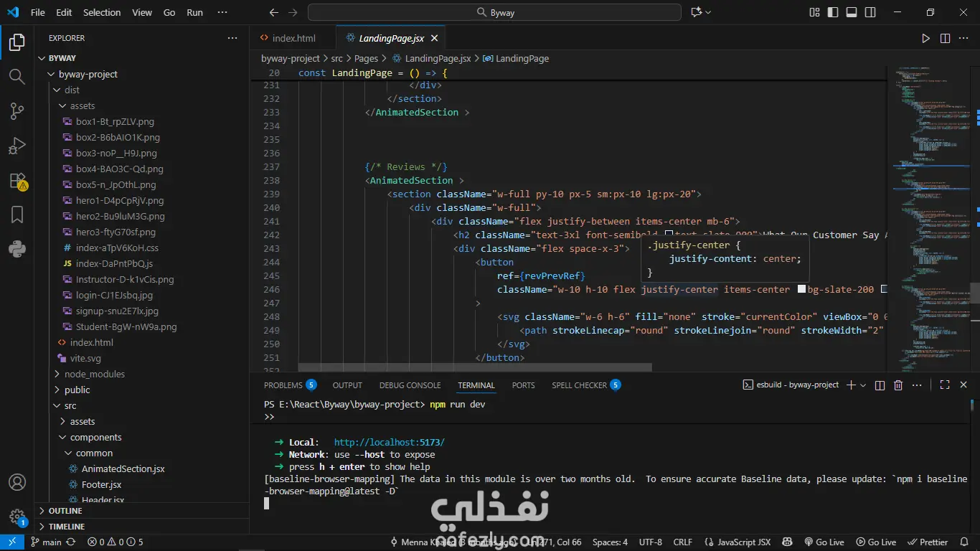Viewport: 980px width, 551px height.
Task: Open the Extensions view with warning badge
Action: (x=17, y=181)
